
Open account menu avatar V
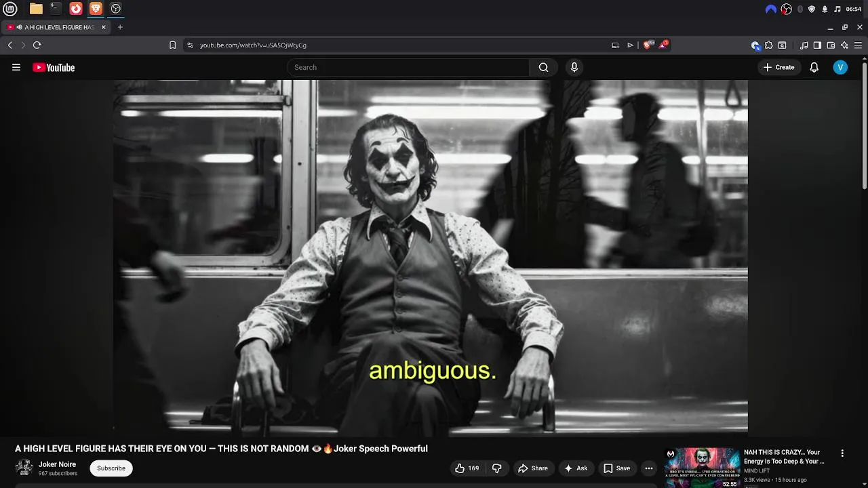pyautogui.click(x=840, y=67)
